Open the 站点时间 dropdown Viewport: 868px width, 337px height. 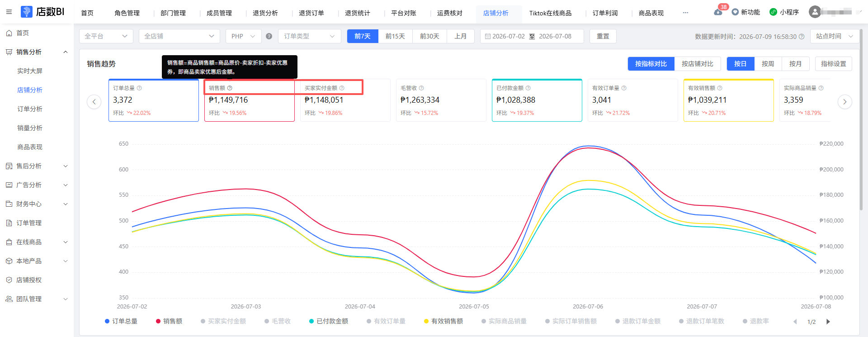(x=835, y=36)
